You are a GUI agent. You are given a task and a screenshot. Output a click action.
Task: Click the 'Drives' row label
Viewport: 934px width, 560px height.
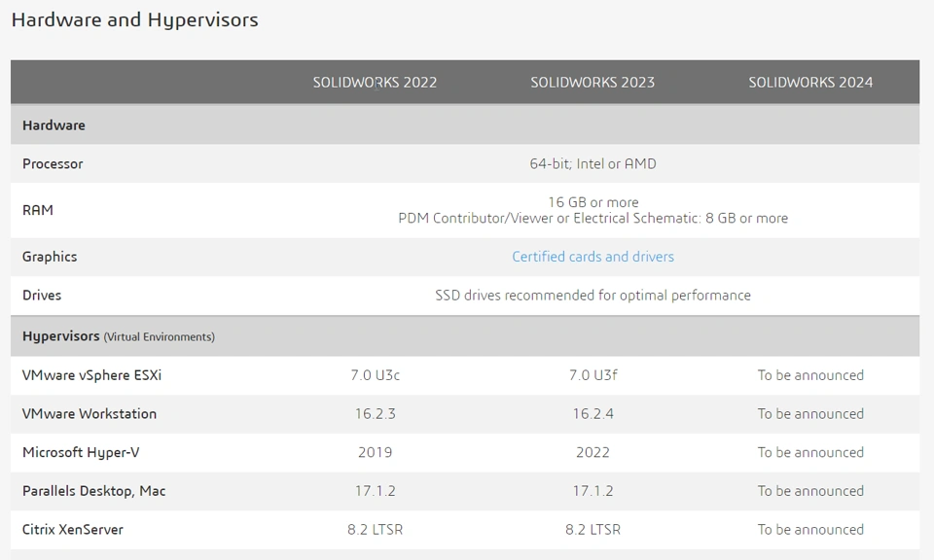(x=42, y=296)
